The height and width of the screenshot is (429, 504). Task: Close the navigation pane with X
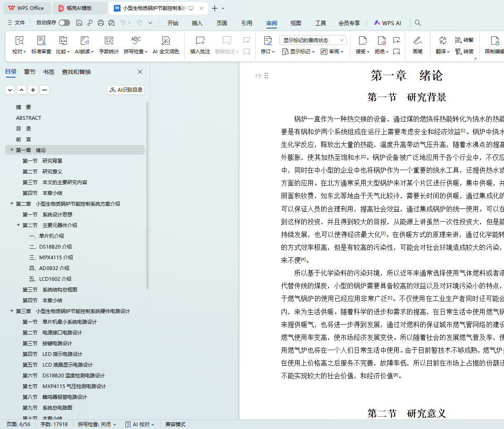pyautogui.click(x=140, y=72)
